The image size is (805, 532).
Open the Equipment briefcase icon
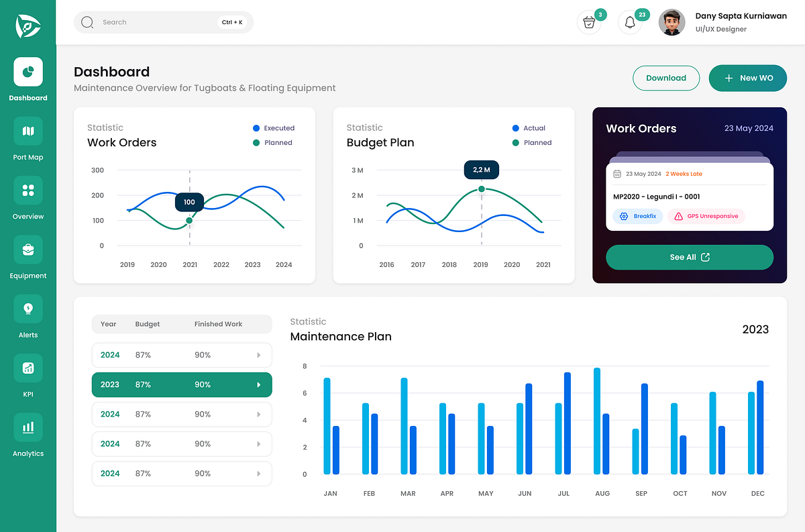28,250
